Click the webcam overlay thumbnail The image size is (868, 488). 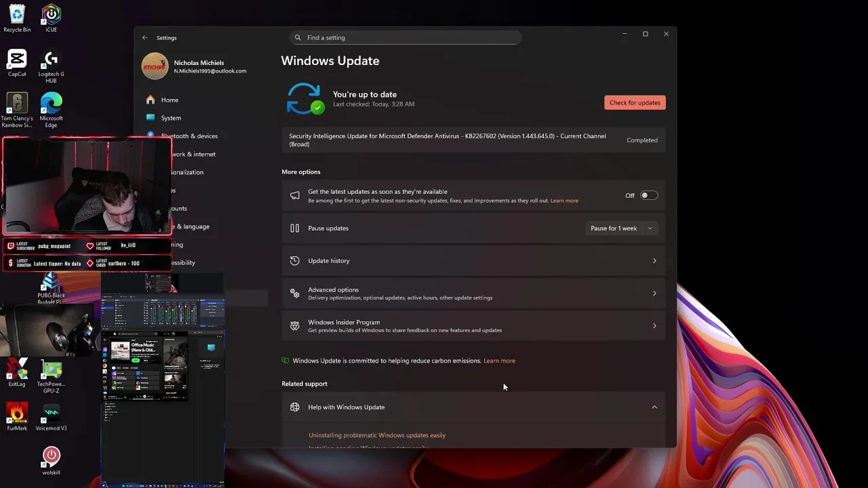tap(87, 186)
